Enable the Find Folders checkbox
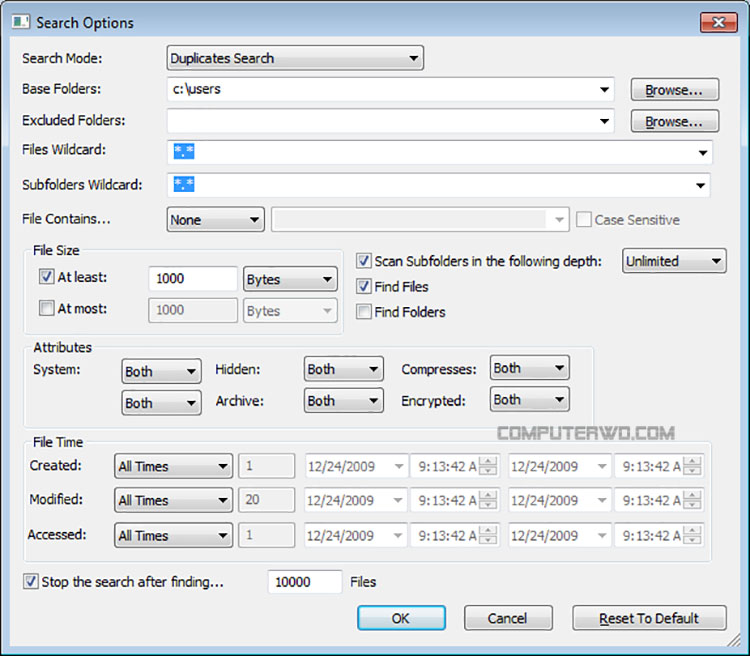This screenshot has width=750, height=656. coord(364,311)
